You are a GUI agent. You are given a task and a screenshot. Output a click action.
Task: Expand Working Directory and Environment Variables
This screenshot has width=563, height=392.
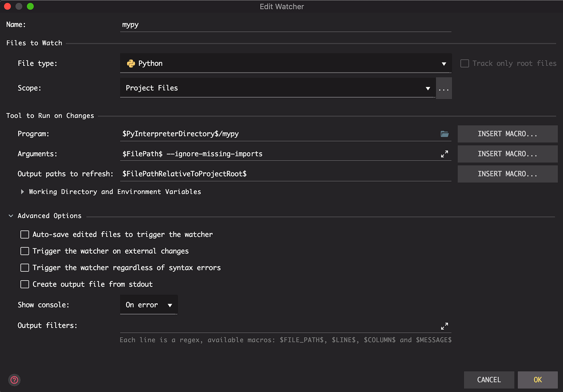pyautogui.click(x=23, y=192)
